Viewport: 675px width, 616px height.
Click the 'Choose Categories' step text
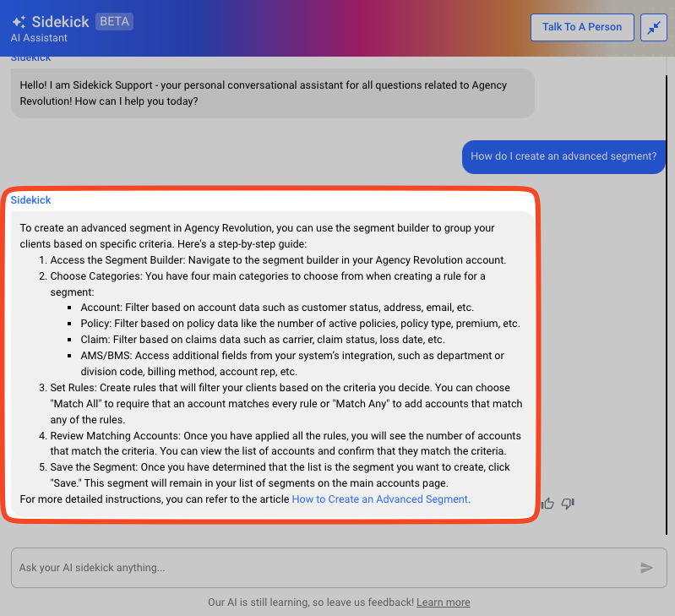tap(268, 284)
